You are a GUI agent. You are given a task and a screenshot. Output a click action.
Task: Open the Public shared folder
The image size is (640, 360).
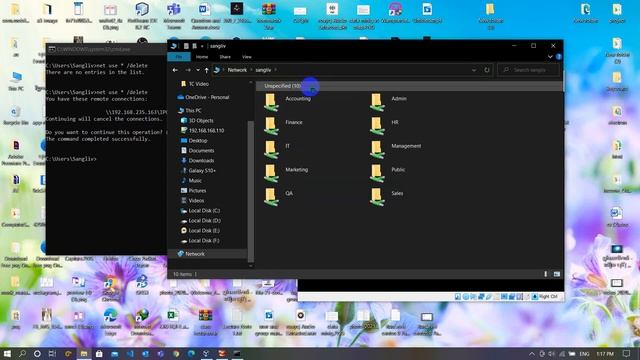coord(388,173)
